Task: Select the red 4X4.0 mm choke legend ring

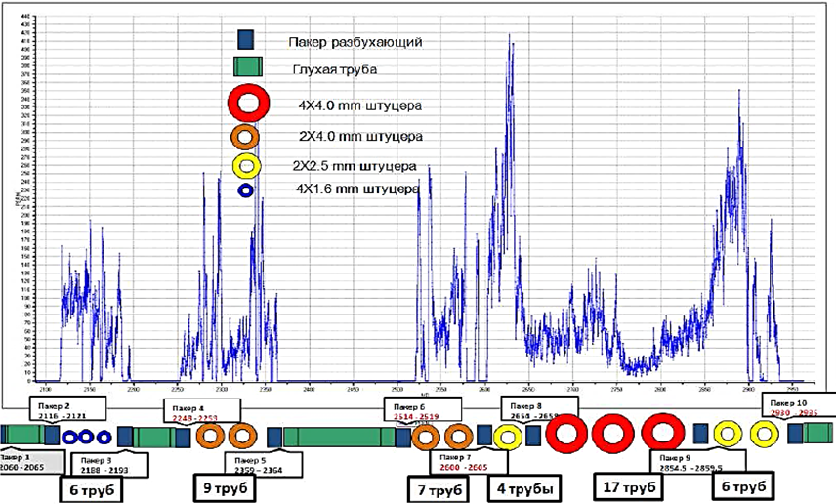Action: [248, 104]
